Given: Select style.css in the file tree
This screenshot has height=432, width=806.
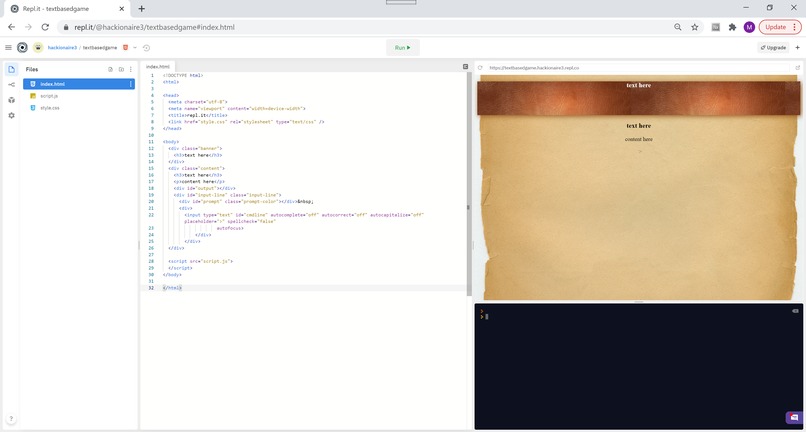Looking at the screenshot, I should [79, 108].
